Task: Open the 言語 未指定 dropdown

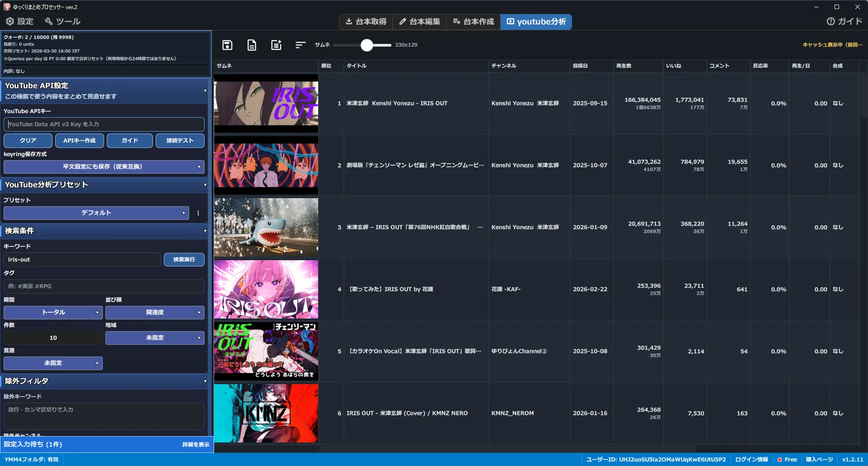Action: click(x=53, y=363)
